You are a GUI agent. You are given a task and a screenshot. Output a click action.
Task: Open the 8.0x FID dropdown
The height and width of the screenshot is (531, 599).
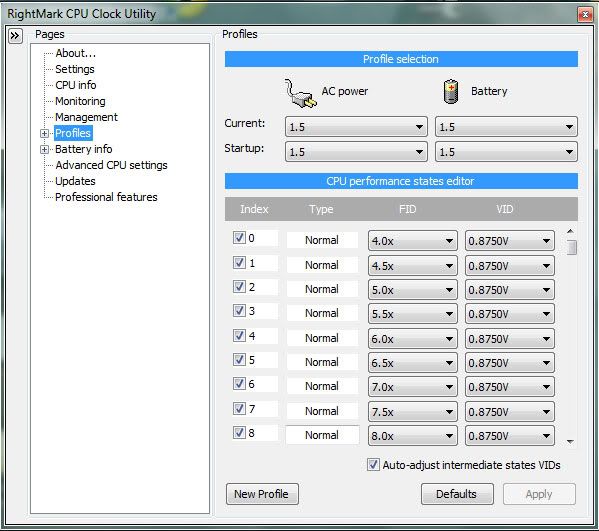[413, 436]
